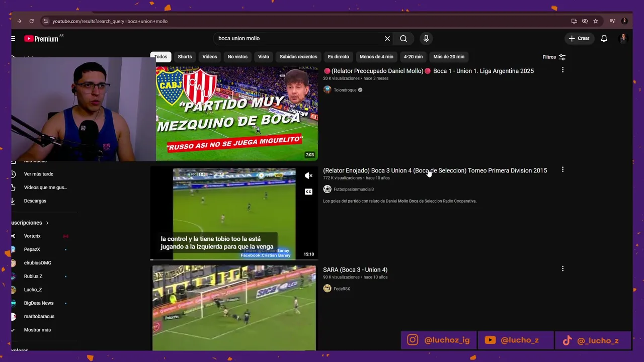Open the Filtros filter options

(x=554, y=57)
